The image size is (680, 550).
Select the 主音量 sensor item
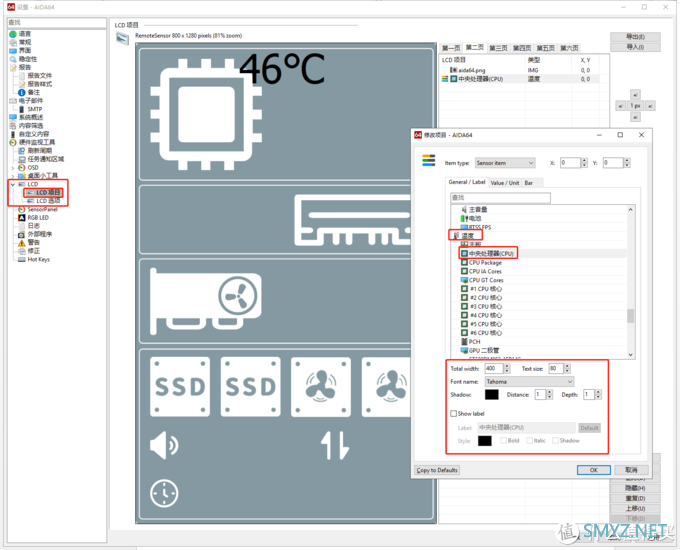[478, 210]
